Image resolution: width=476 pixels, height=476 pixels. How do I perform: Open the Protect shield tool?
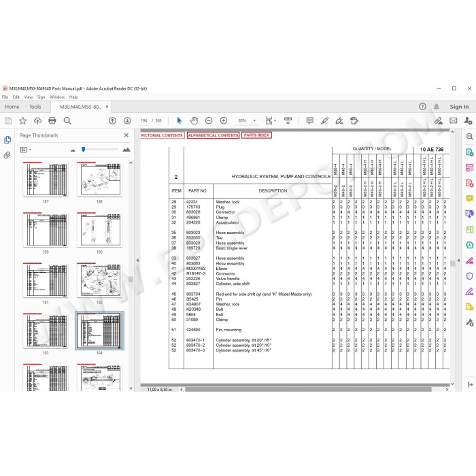(x=469, y=276)
